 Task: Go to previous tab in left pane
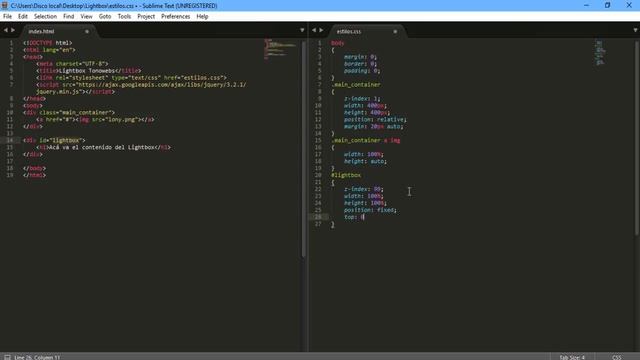tap(5, 30)
